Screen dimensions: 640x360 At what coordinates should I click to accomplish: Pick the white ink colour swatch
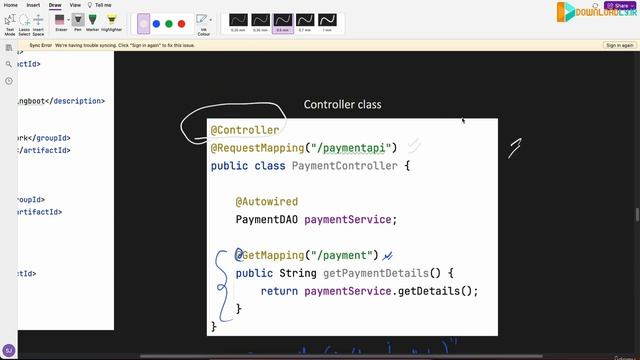pyautogui.click(x=143, y=24)
